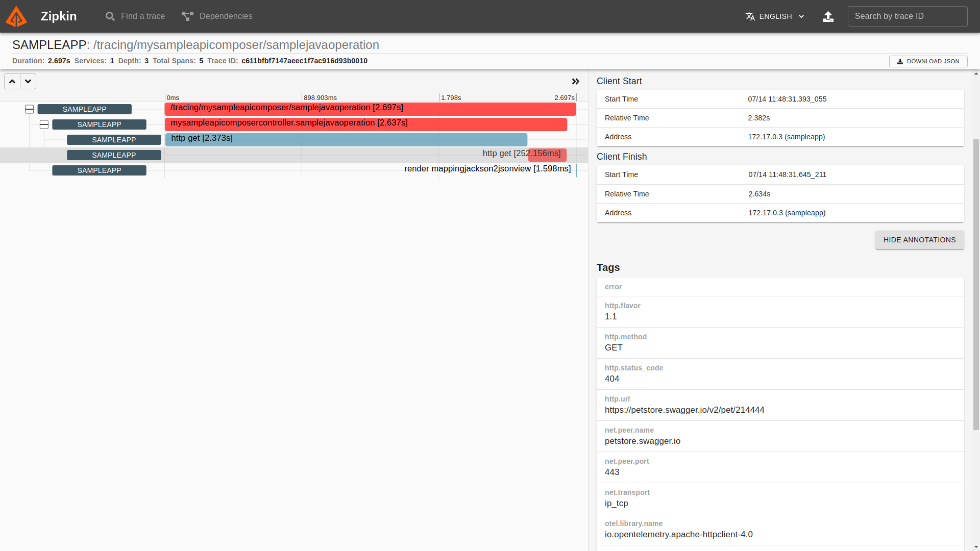Image resolution: width=980 pixels, height=551 pixels.
Task: Click the move down span arrow
Action: [28, 82]
